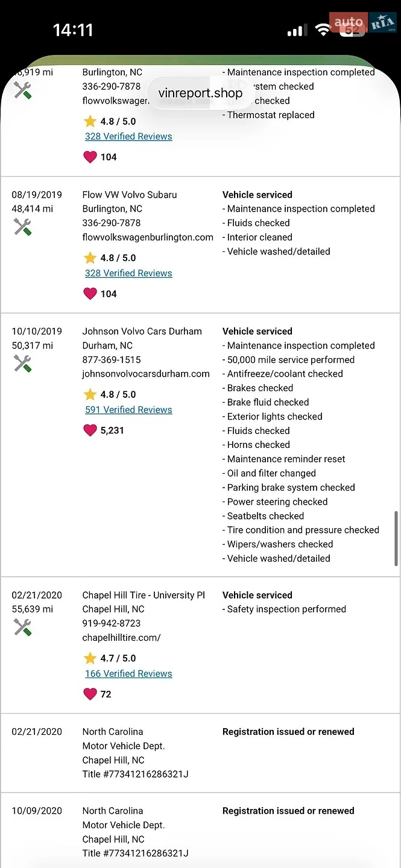Call Chapel Hill Tire at 919-942-8723
The width and height of the screenshot is (401, 868).
[x=112, y=623]
